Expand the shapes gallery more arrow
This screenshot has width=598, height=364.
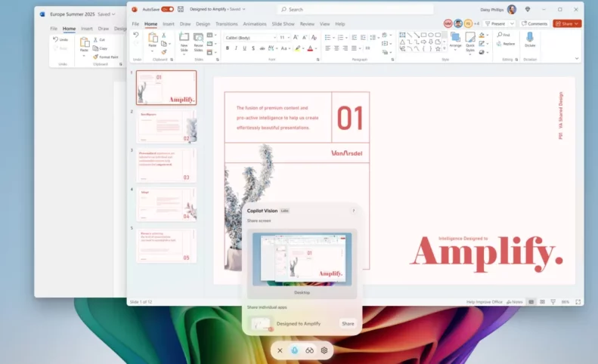[444, 49]
